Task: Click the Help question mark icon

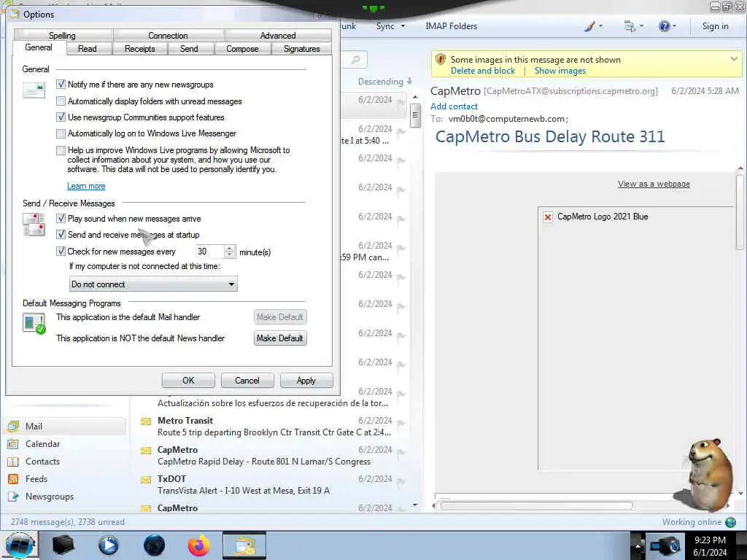Action: click(x=664, y=26)
